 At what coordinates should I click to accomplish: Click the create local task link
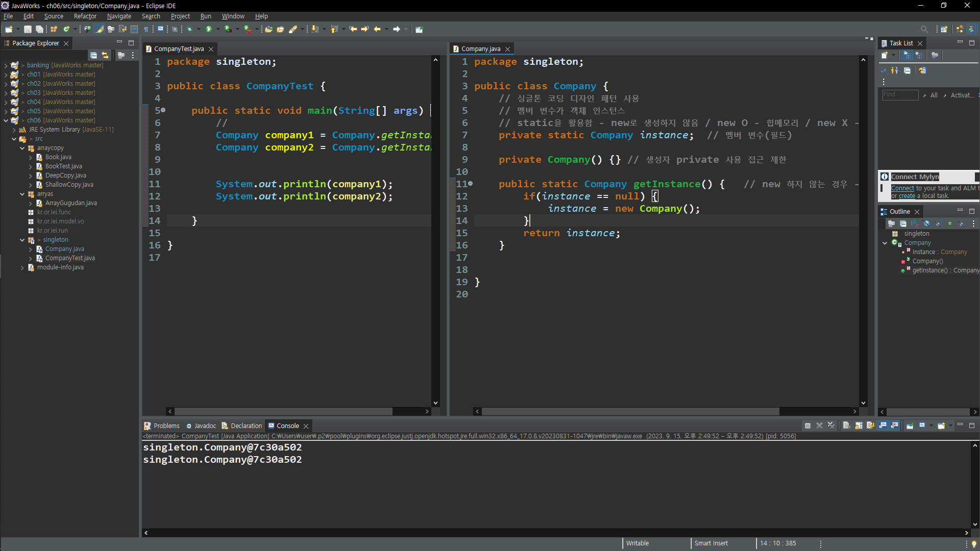[x=906, y=196]
